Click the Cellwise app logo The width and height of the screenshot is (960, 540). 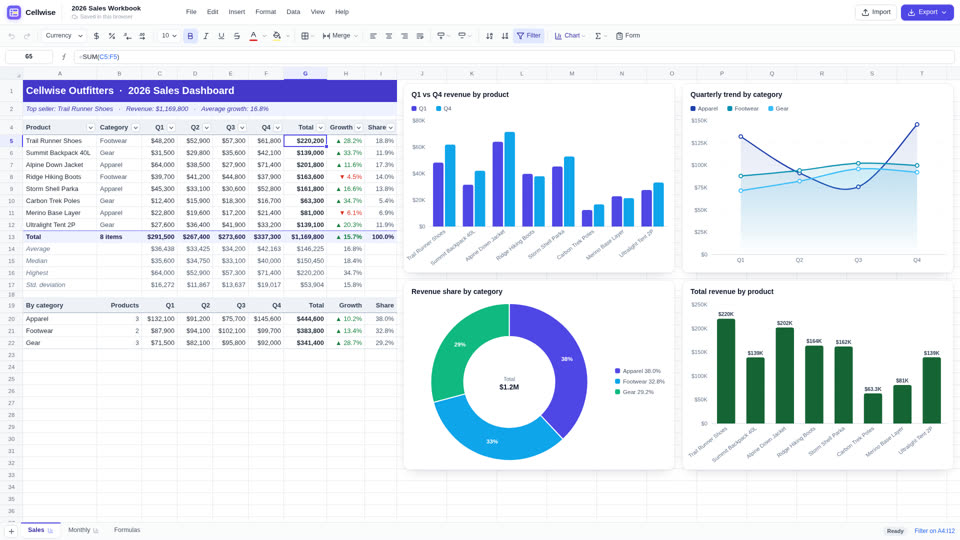pos(13,12)
